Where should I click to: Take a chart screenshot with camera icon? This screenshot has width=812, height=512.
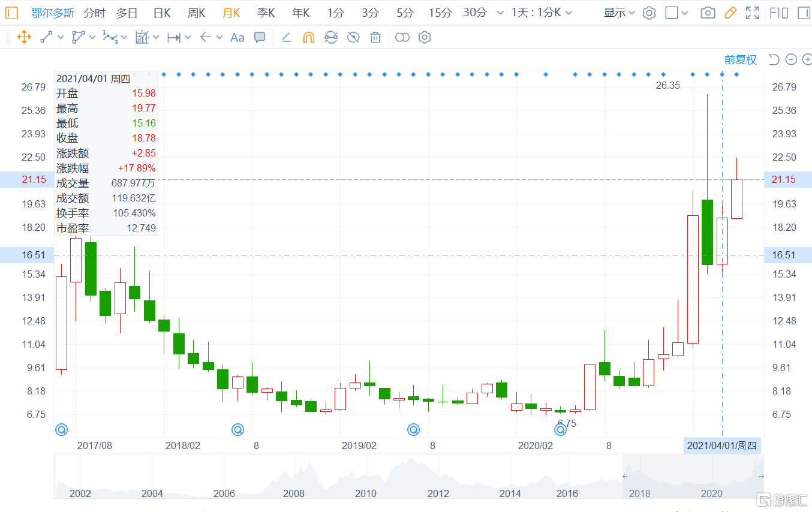pyautogui.click(x=708, y=13)
